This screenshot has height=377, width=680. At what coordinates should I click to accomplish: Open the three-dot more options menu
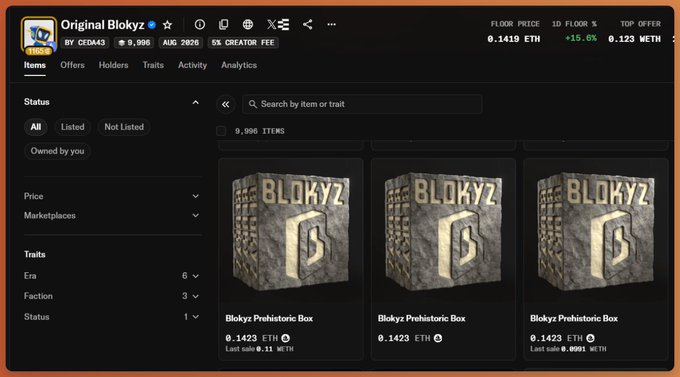[x=331, y=24]
